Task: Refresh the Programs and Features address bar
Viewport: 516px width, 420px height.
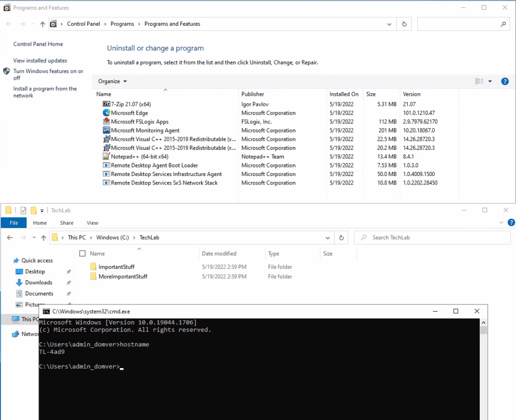Action: [x=404, y=24]
